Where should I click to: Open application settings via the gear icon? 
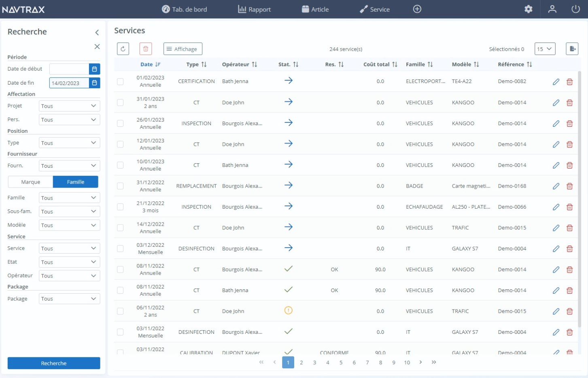click(528, 9)
